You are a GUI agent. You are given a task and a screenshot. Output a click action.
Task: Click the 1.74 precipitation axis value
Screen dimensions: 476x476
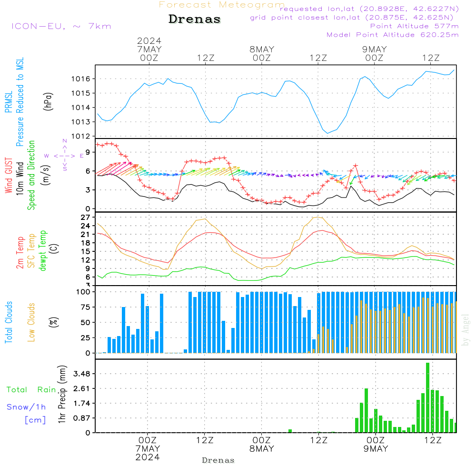82,404
